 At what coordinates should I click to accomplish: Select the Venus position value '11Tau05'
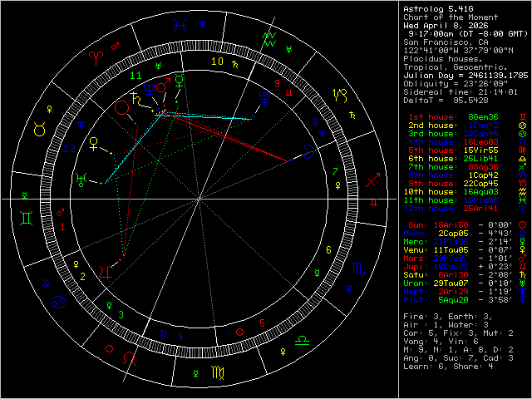(451, 250)
